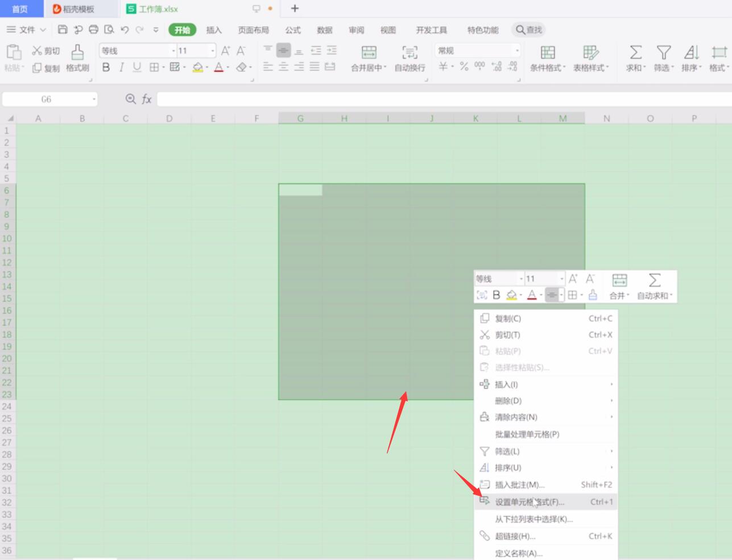The height and width of the screenshot is (560, 732).
Task: Open quick access toolbar customize arrow
Action: (156, 30)
